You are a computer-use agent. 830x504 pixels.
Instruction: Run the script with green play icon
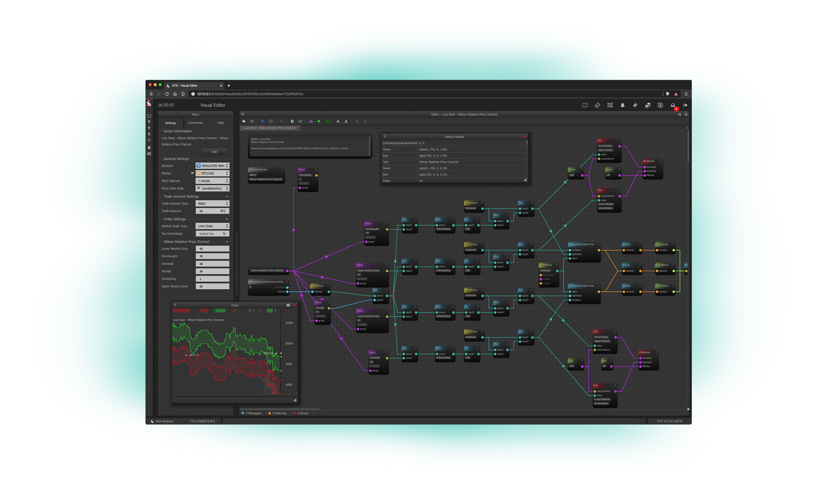click(x=319, y=121)
